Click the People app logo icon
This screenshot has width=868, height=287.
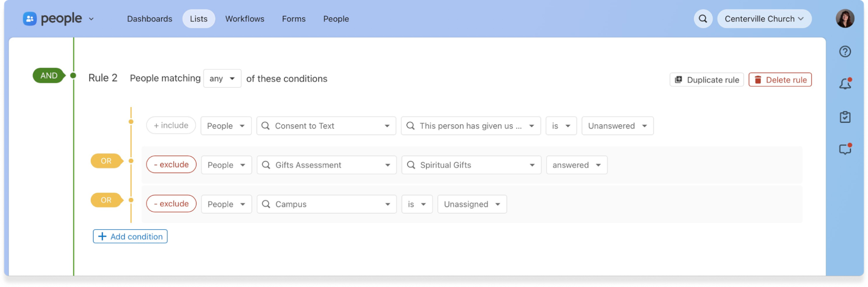30,19
